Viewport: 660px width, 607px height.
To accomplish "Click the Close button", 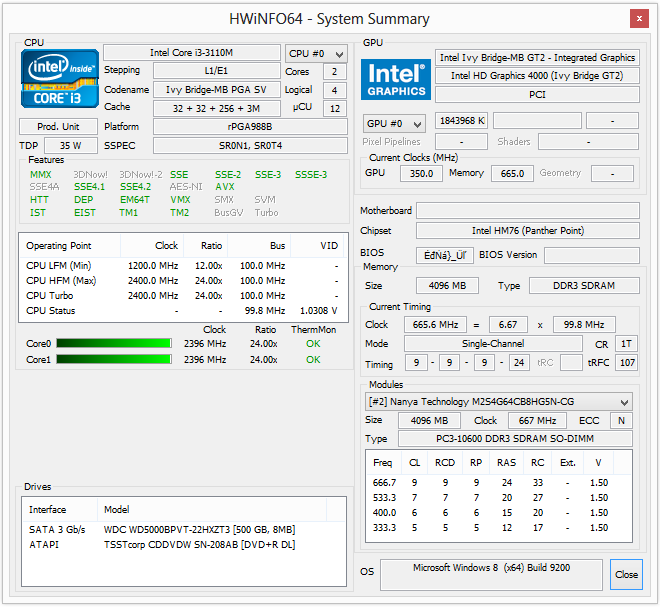I will [626, 575].
